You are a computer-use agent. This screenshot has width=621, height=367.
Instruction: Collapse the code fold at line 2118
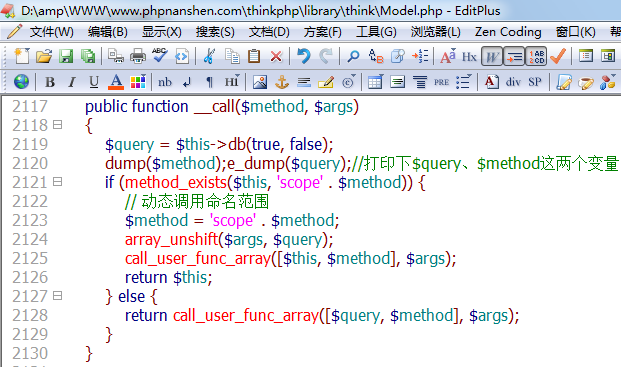tap(57, 125)
